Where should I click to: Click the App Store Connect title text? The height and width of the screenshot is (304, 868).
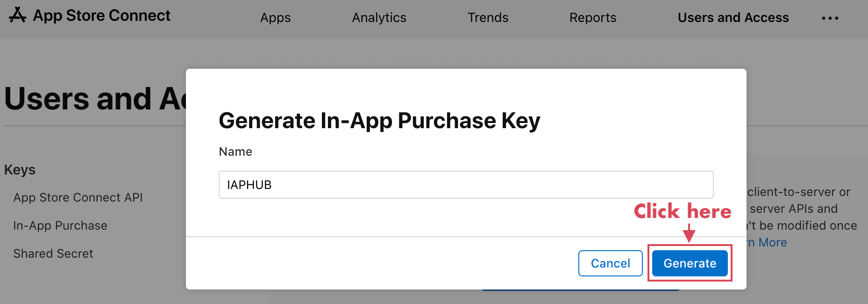point(101,15)
